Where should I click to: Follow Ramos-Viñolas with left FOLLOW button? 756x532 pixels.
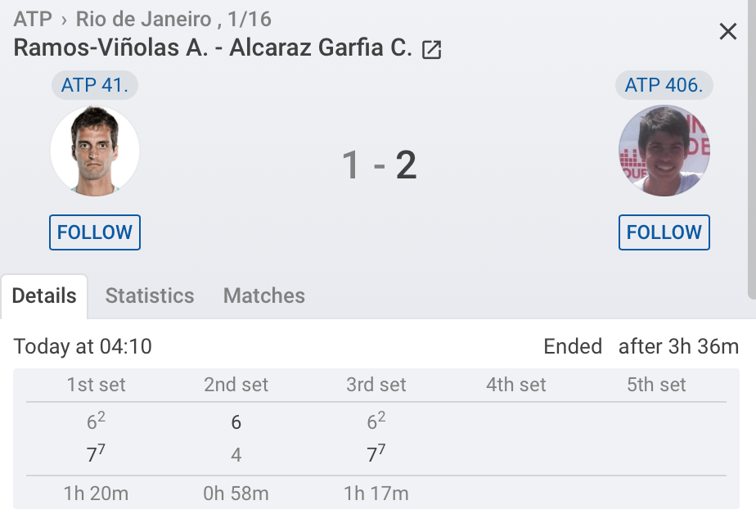coord(95,232)
